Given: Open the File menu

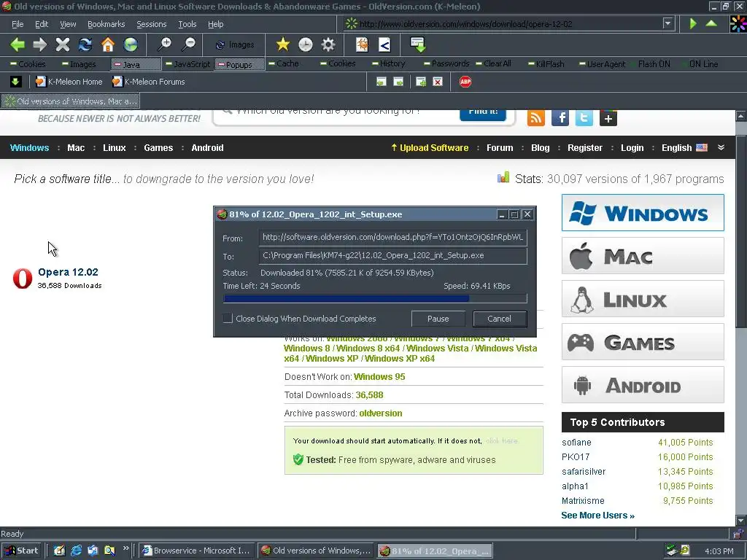Looking at the screenshot, I should pos(18,24).
